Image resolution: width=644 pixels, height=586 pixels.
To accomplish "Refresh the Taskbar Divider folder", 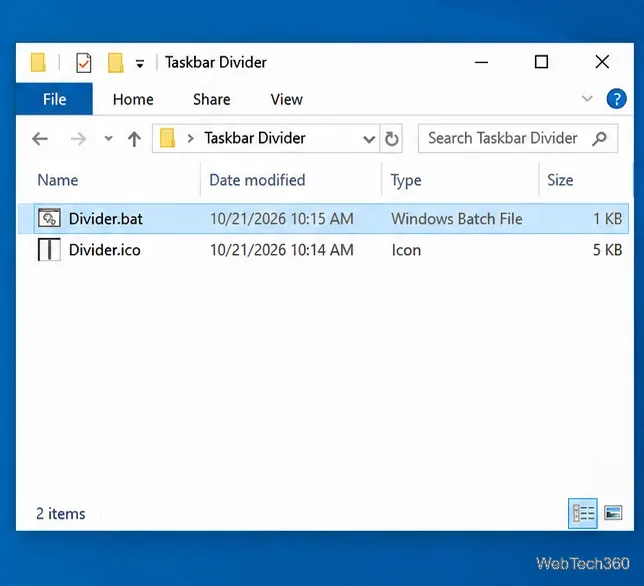I will tap(391, 139).
